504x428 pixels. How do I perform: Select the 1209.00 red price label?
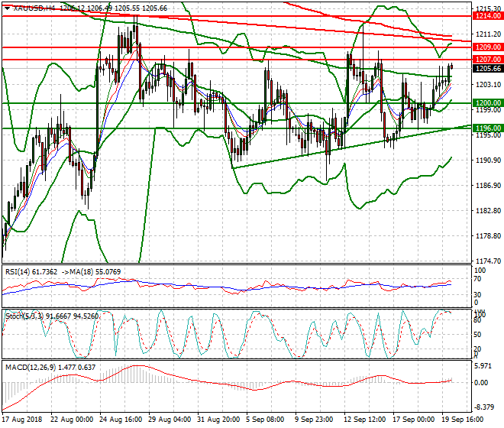[x=488, y=47]
